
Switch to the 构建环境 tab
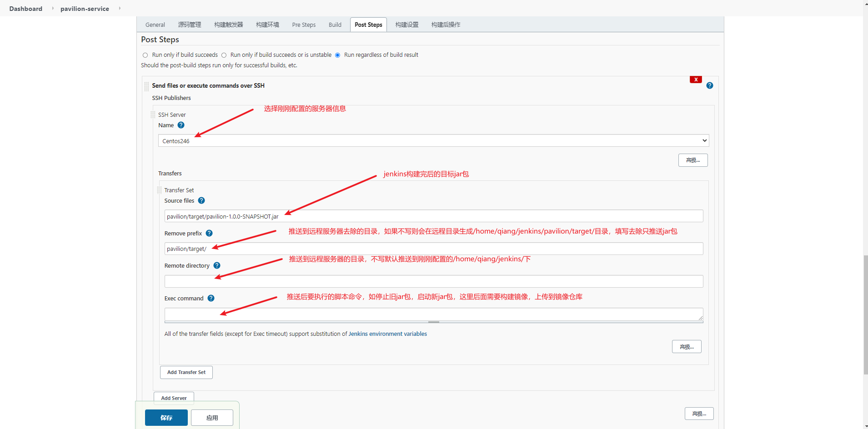[267, 25]
